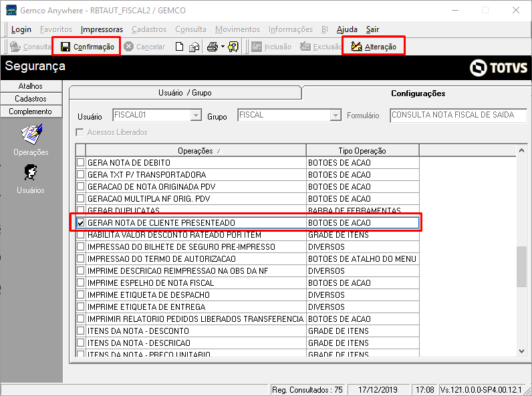Open Usuários in the sidebar
532x396 pixels.
pos(31,180)
